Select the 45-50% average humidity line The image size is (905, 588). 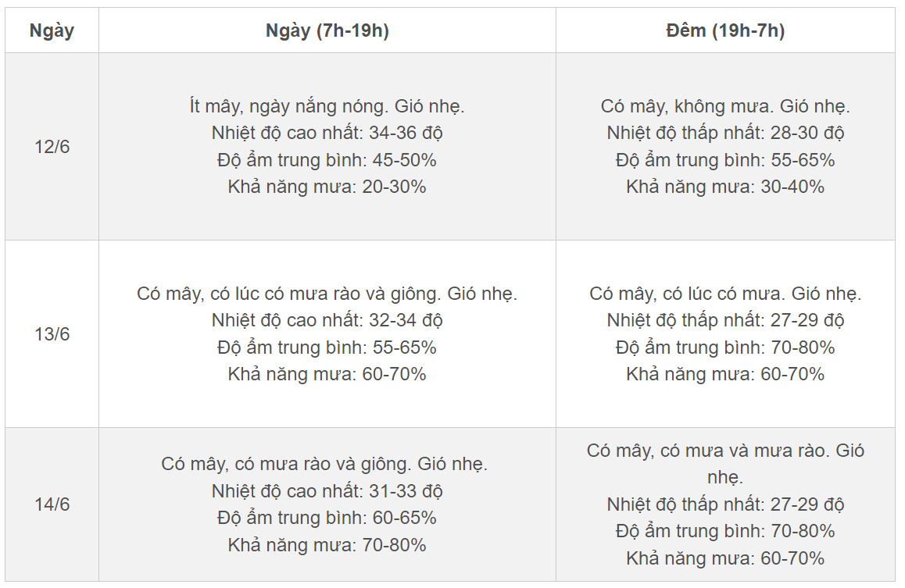pos(327,160)
